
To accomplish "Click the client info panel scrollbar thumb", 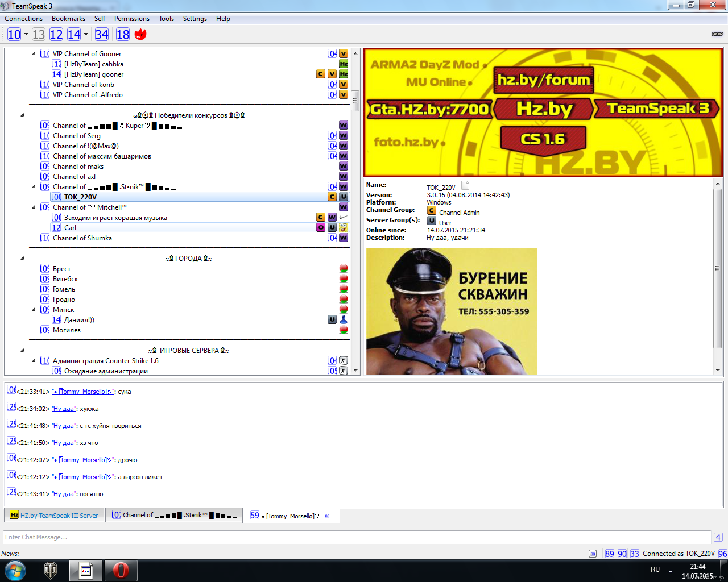I will tap(718, 267).
